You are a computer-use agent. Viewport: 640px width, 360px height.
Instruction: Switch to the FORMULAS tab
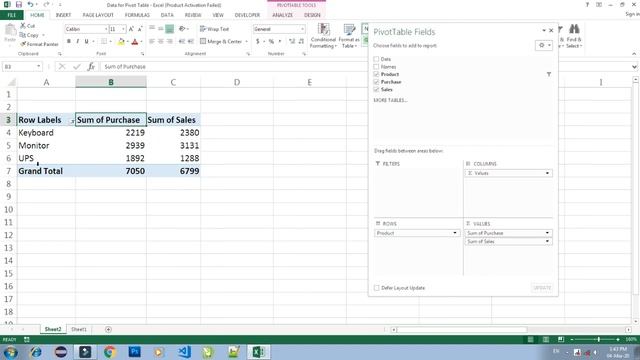(x=137, y=15)
